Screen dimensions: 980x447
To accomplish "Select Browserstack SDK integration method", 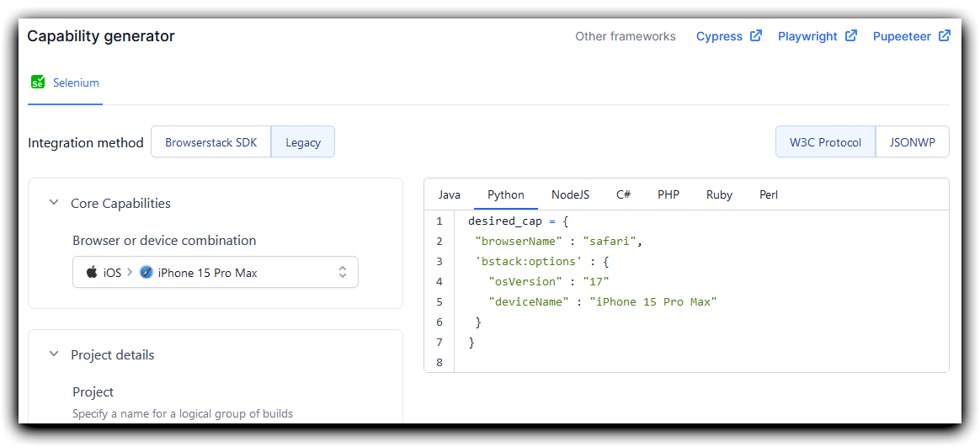I will (x=210, y=142).
